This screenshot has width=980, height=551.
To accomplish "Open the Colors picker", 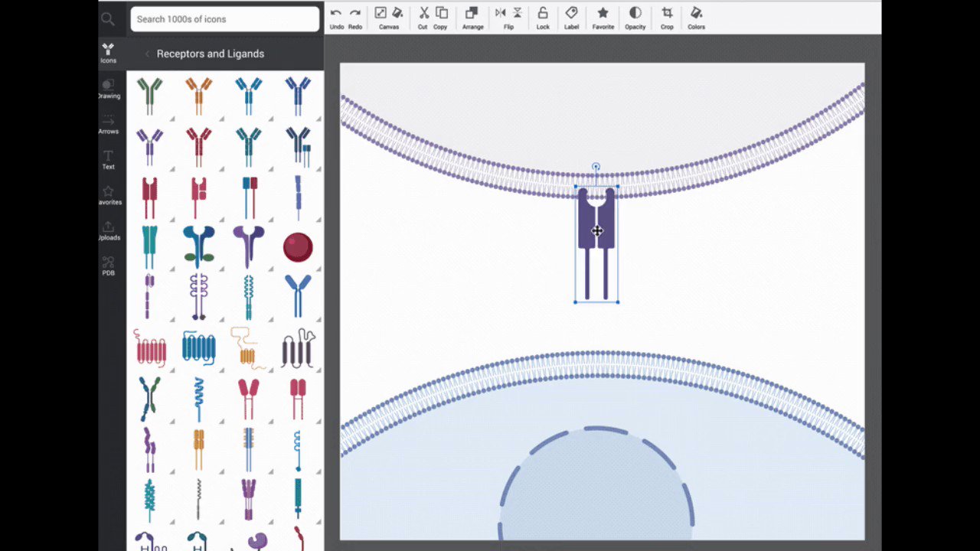I will point(696,18).
